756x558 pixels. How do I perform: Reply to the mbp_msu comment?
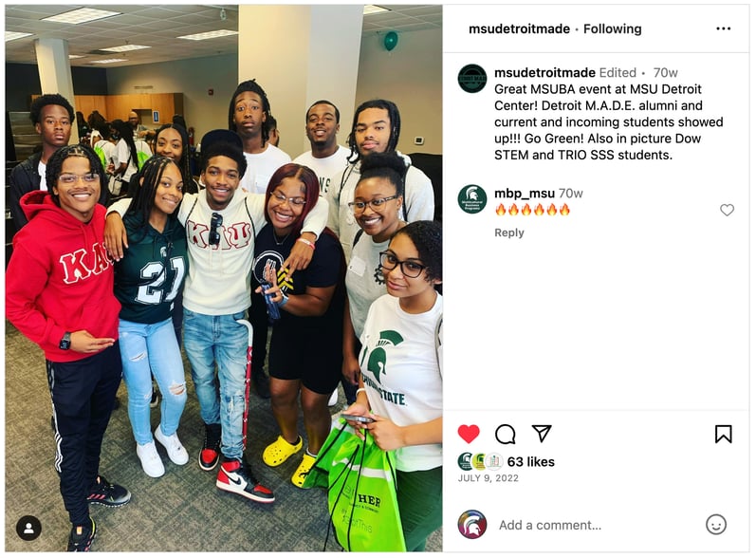click(x=508, y=232)
